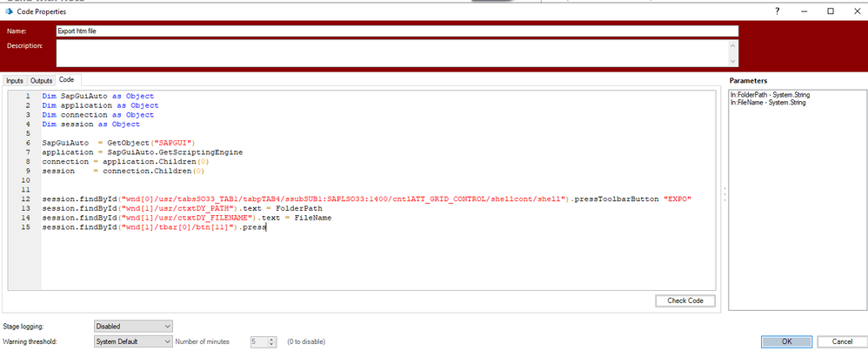Click the code line ending with .press
This screenshot has width=868, height=351.
point(154,227)
